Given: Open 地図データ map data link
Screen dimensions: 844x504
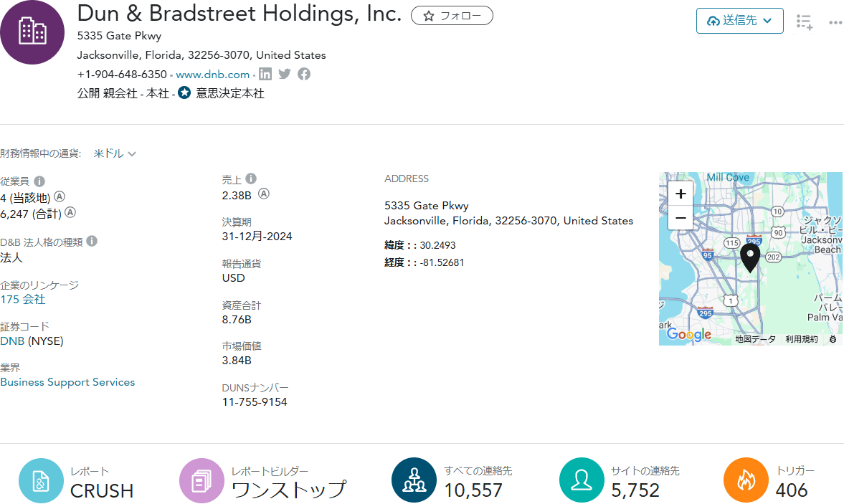Looking at the screenshot, I should [x=756, y=339].
